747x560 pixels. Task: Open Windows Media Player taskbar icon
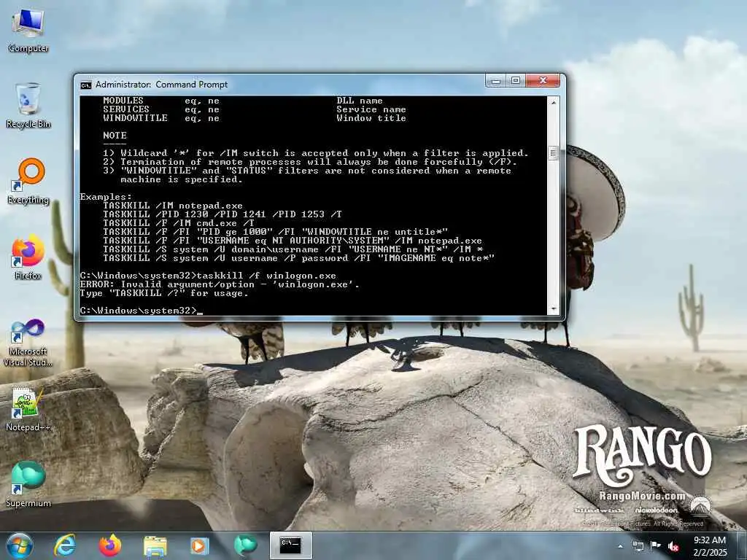tap(199, 546)
